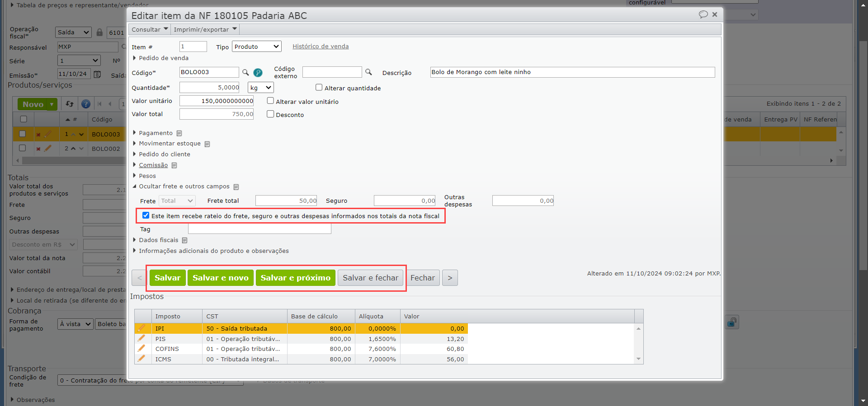Click the speech bubble comment icon
This screenshot has width=868, height=406.
(x=703, y=14)
